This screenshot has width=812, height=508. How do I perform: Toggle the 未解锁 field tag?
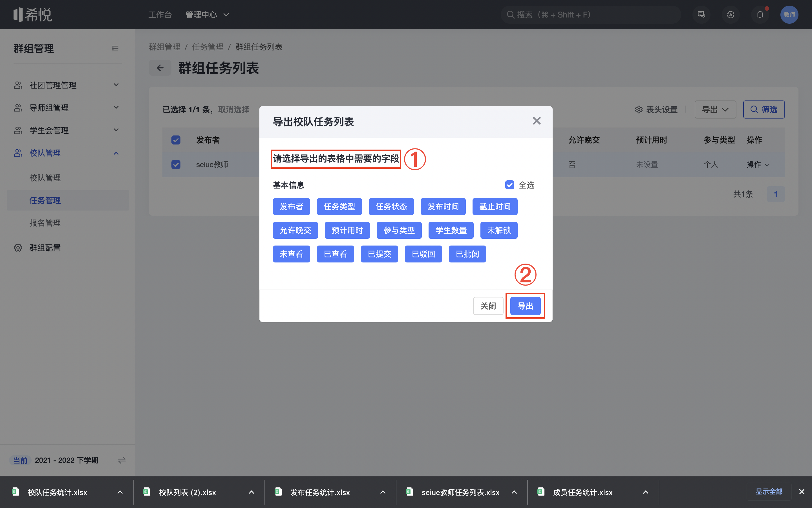tap(498, 230)
